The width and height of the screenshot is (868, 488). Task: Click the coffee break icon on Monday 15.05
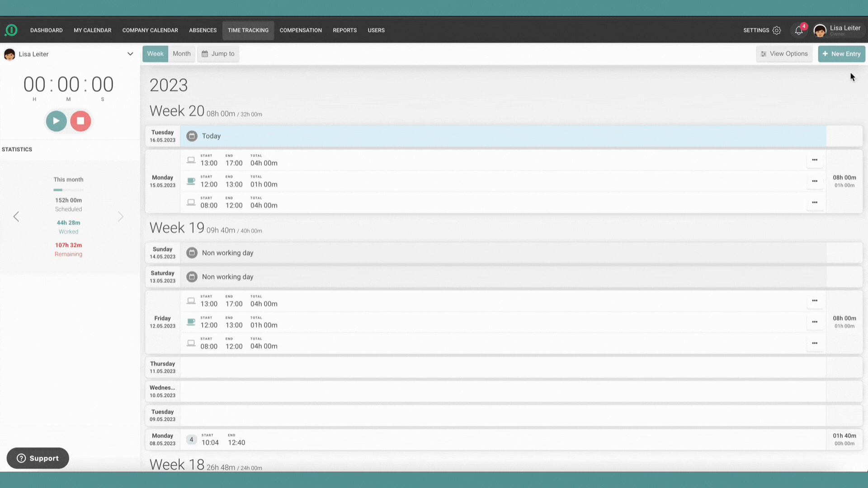pos(191,181)
